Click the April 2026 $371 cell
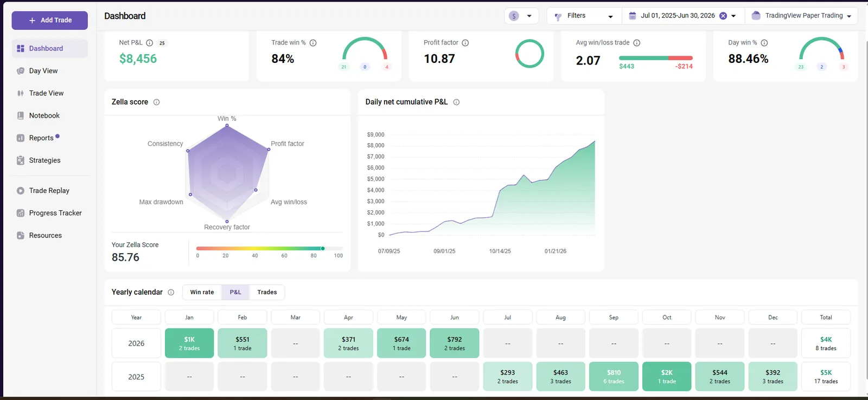Viewport: 868px width, 400px height. click(348, 343)
